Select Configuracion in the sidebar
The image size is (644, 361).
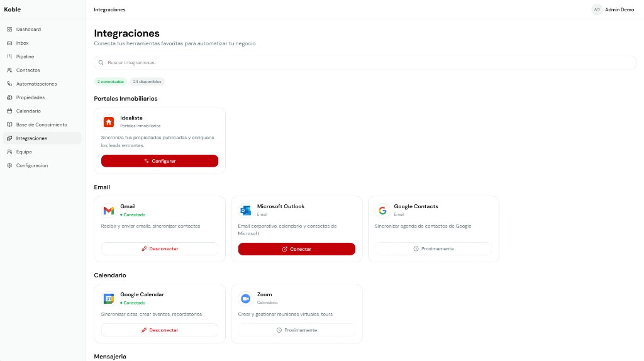[32, 165]
